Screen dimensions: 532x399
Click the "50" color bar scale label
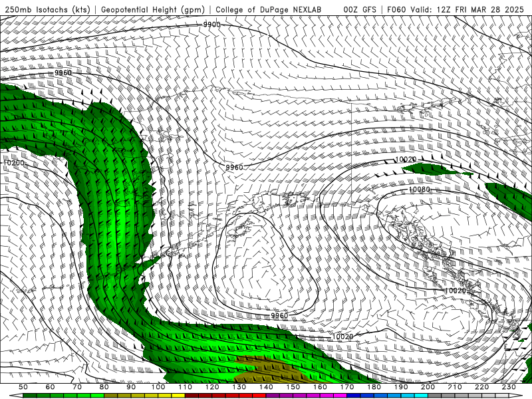coord(23,387)
